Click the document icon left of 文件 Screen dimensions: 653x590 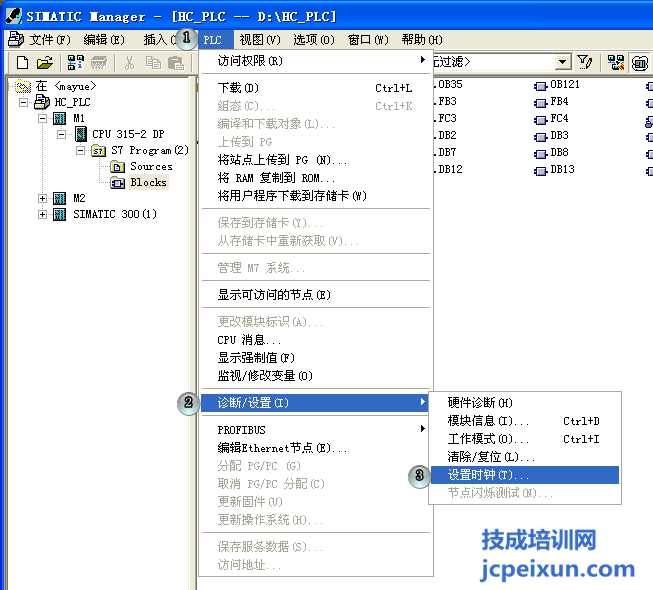[x=16, y=40]
